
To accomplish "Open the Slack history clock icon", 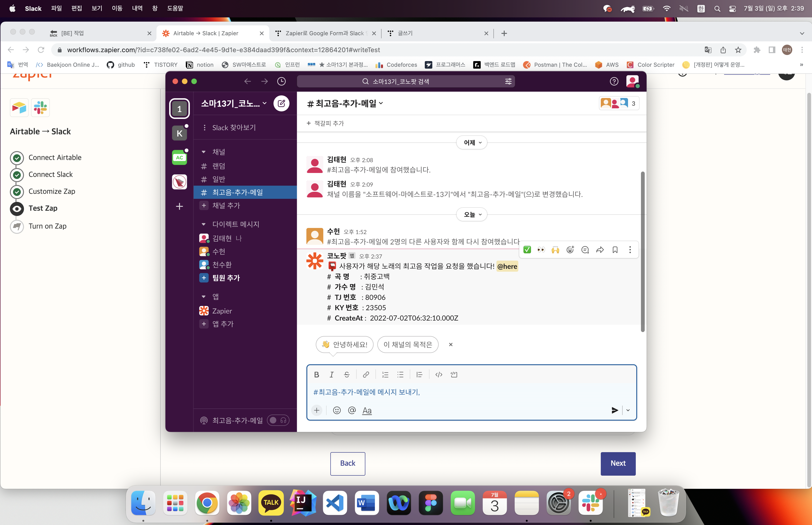I will (281, 81).
